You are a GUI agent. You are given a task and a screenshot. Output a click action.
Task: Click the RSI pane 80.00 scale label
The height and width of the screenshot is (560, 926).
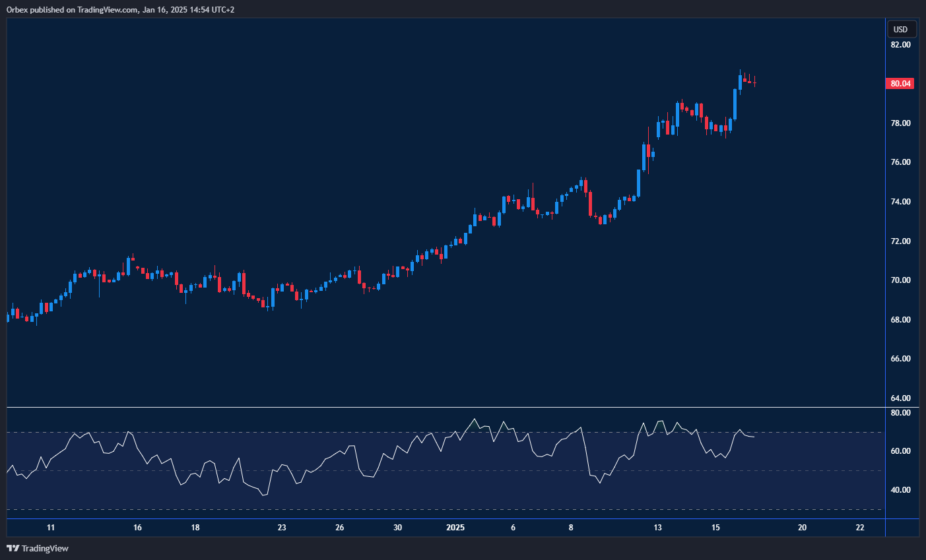[x=900, y=413]
